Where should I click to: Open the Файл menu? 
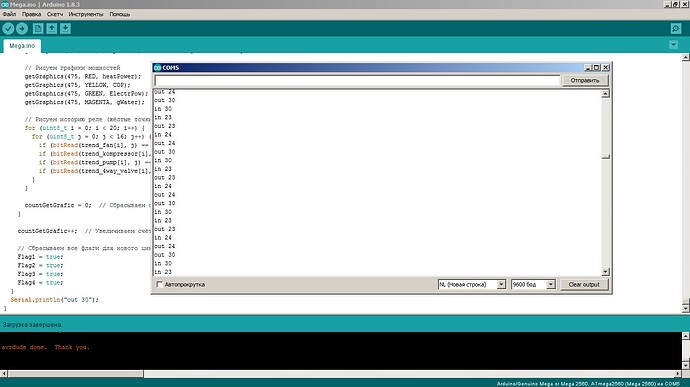(9, 14)
